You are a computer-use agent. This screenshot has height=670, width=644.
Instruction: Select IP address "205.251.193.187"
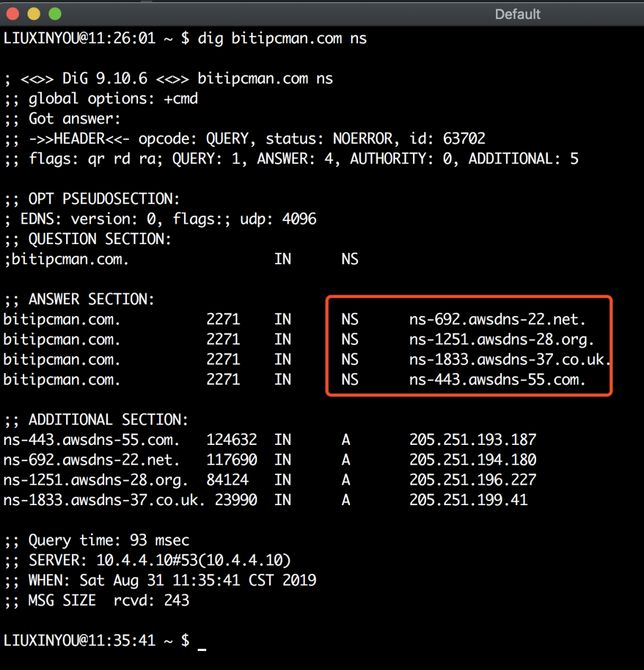[x=473, y=440]
